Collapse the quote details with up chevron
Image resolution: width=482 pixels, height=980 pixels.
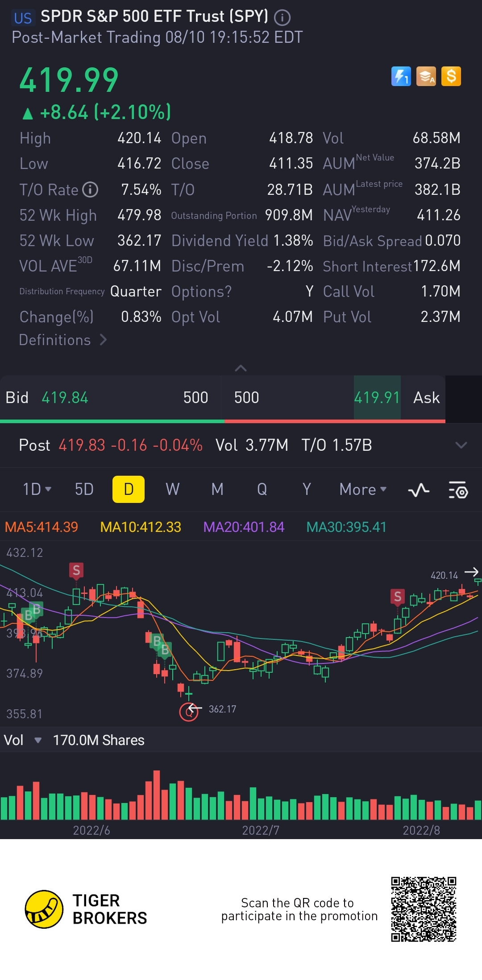[241, 368]
